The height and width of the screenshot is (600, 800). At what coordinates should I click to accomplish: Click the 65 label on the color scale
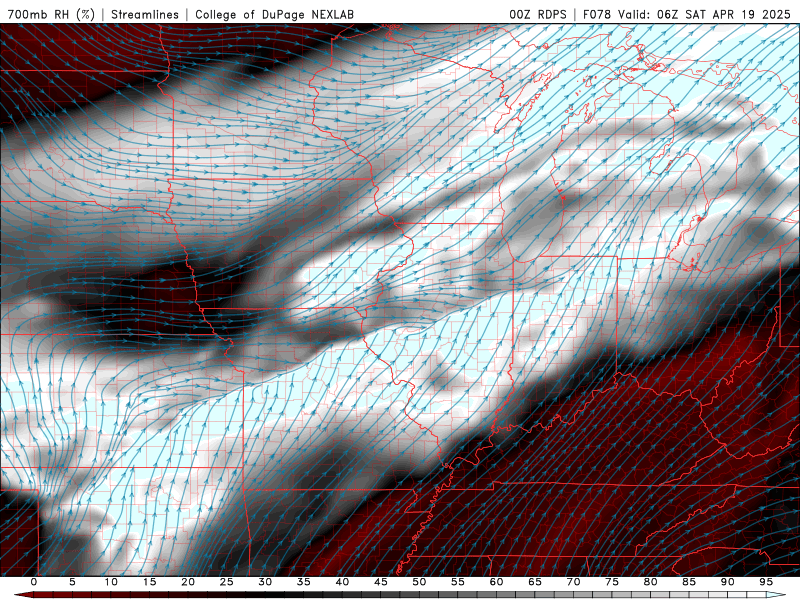click(x=535, y=582)
